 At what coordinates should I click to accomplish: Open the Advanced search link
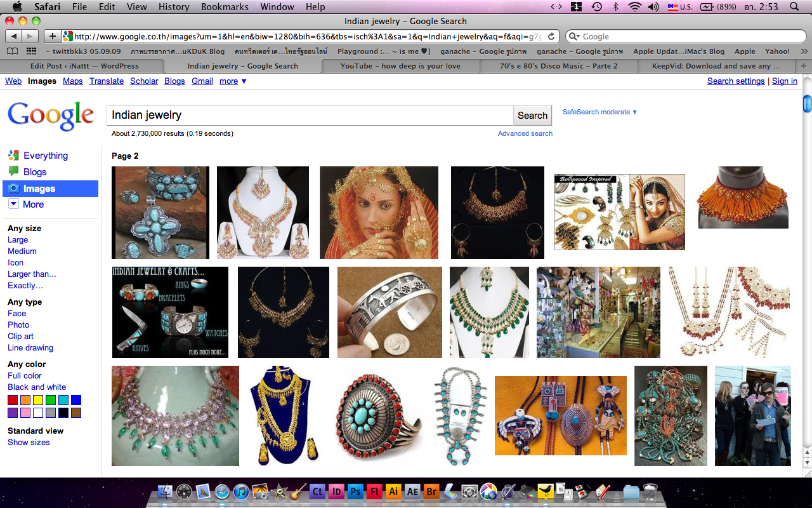tap(525, 133)
